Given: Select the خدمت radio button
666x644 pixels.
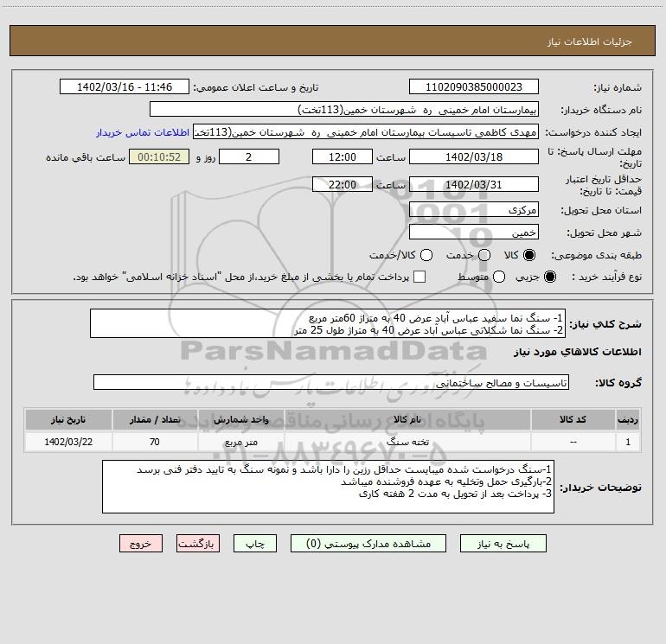Looking at the screenshot, I should 484,255.
